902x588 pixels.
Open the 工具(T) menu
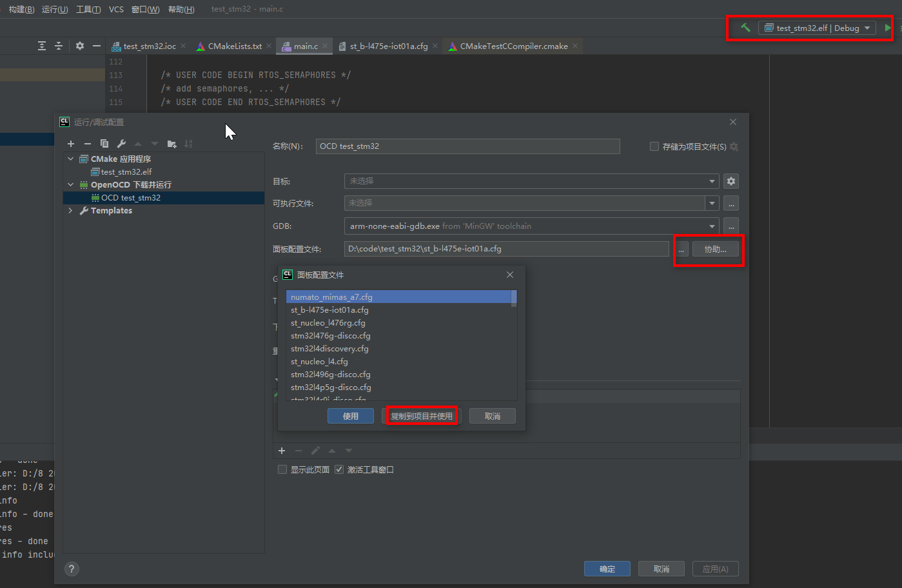click(88, 9)
